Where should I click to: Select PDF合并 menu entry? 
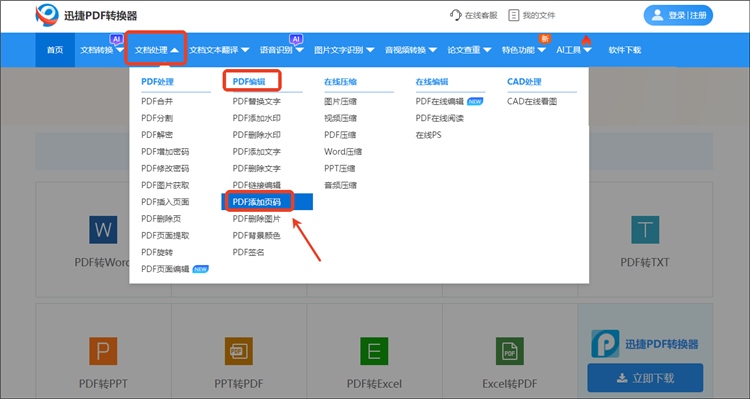[x=157, y=101]
